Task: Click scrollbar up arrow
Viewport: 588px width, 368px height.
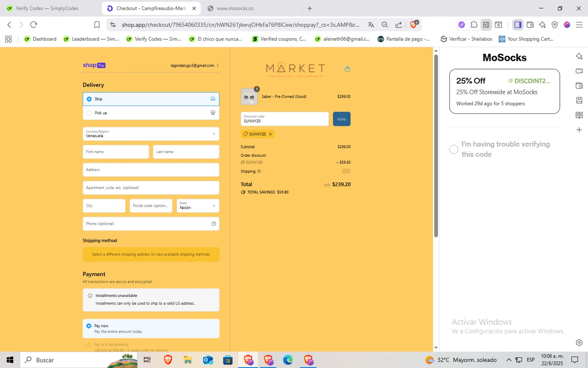Action: pyautogui.click(x=436, y=51)
